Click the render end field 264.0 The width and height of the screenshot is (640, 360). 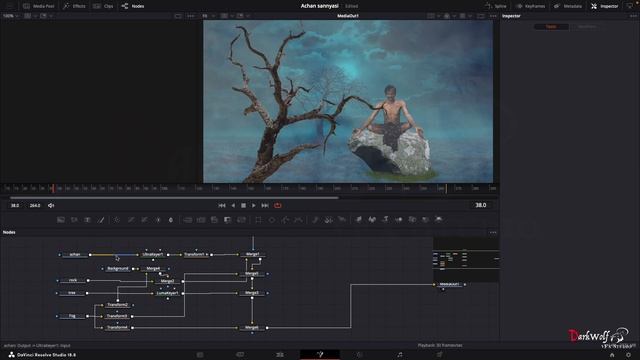35,205
